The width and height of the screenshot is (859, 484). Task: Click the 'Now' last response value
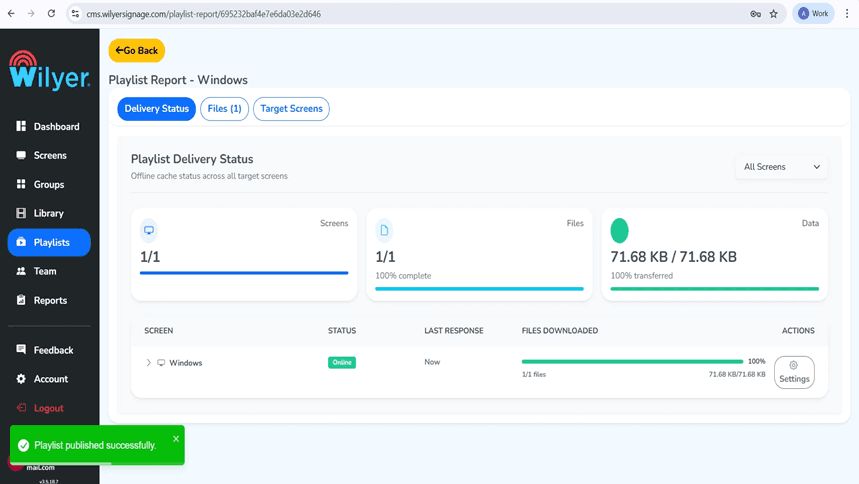pos(432,362)
